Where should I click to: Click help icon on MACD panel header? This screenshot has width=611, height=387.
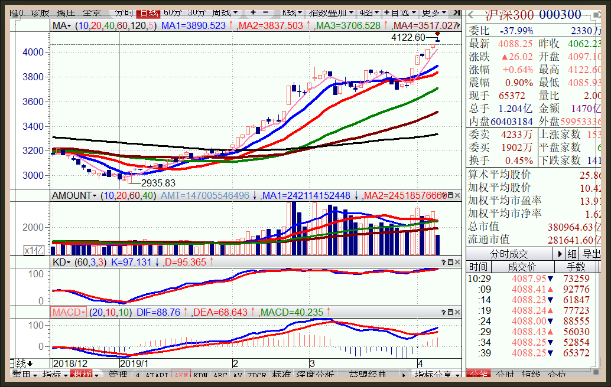point(443,312)
